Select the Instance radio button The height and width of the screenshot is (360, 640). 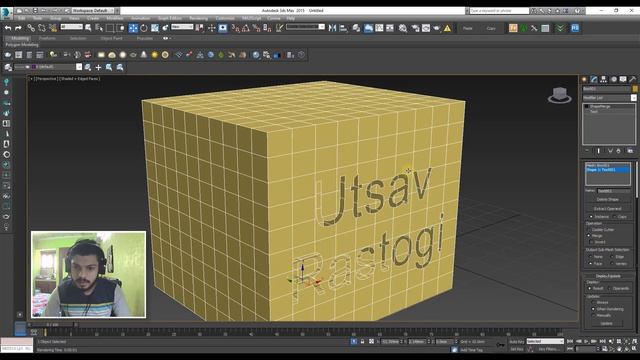[591, 217]
